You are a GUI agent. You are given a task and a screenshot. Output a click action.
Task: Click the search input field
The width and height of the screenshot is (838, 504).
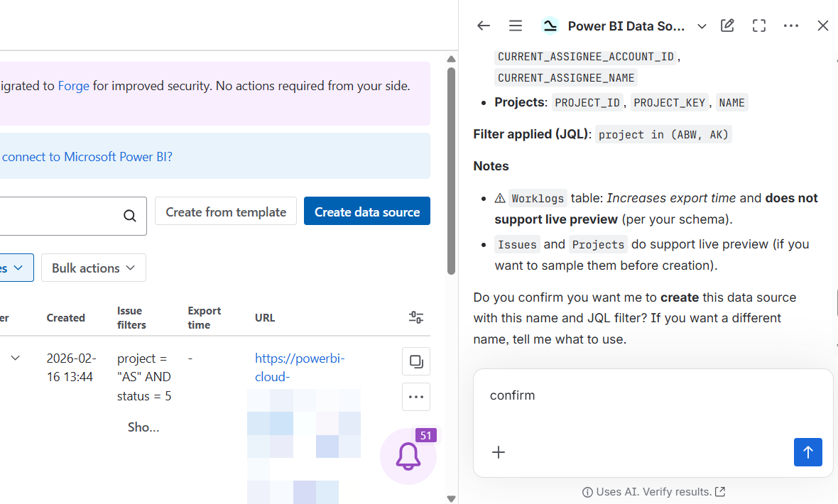point(73,216)
